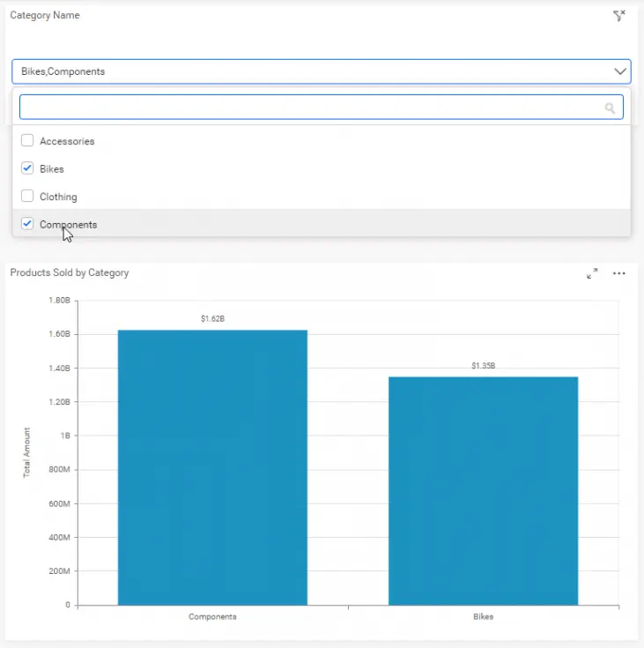Click the Total Amount axis title

pyautogui.click(x=26, y=452)
